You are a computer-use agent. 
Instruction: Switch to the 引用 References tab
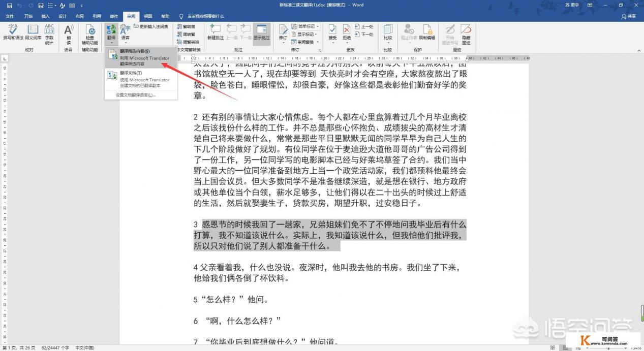[97, 16]
